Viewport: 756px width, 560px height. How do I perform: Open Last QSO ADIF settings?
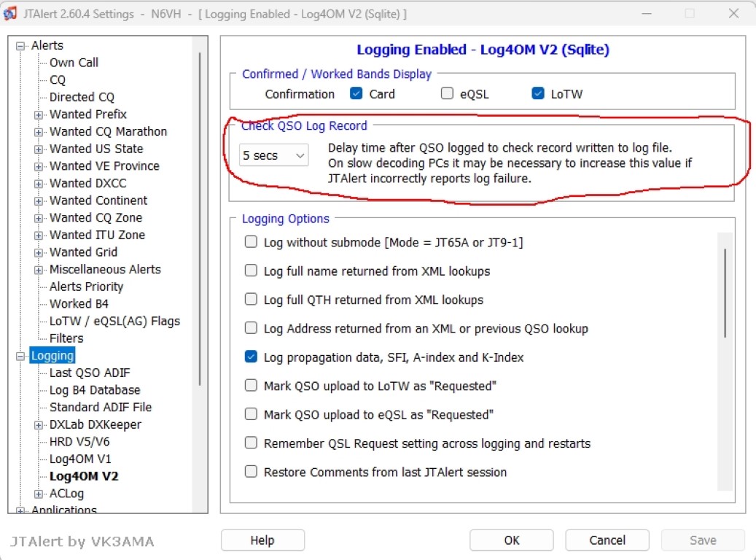tap(90, 373)
